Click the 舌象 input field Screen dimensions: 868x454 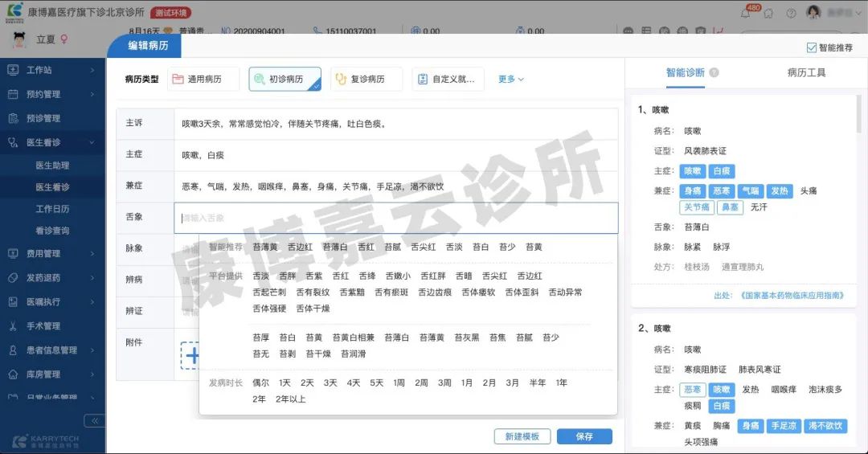pos(395,218)
